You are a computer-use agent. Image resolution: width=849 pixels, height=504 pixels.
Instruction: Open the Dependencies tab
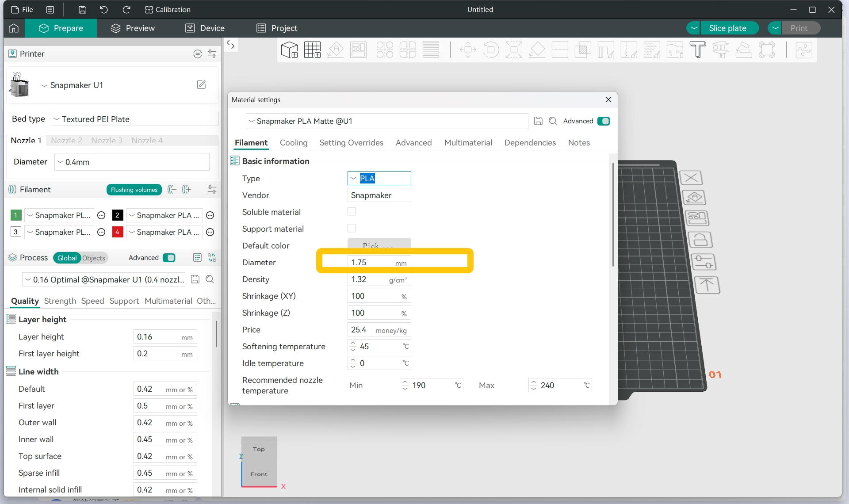pyautogui.click(x=530, y=143)
